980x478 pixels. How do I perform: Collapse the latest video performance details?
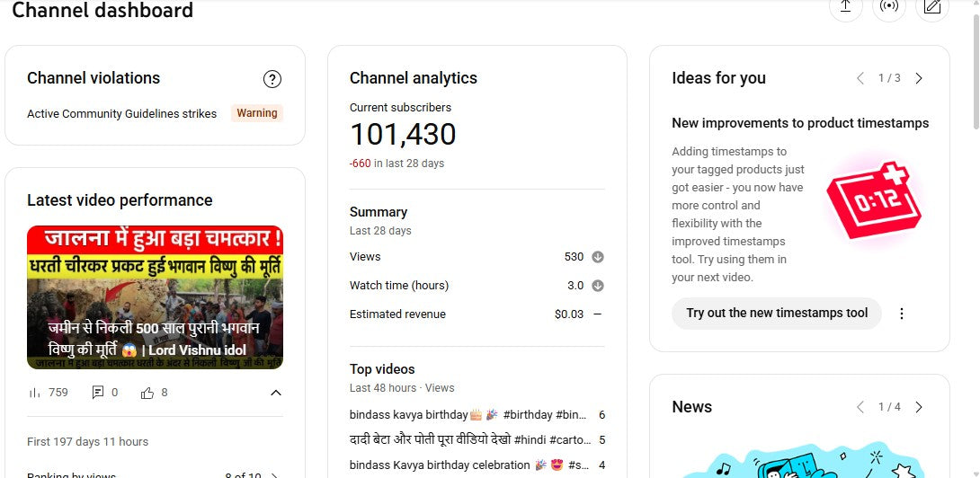276,393
